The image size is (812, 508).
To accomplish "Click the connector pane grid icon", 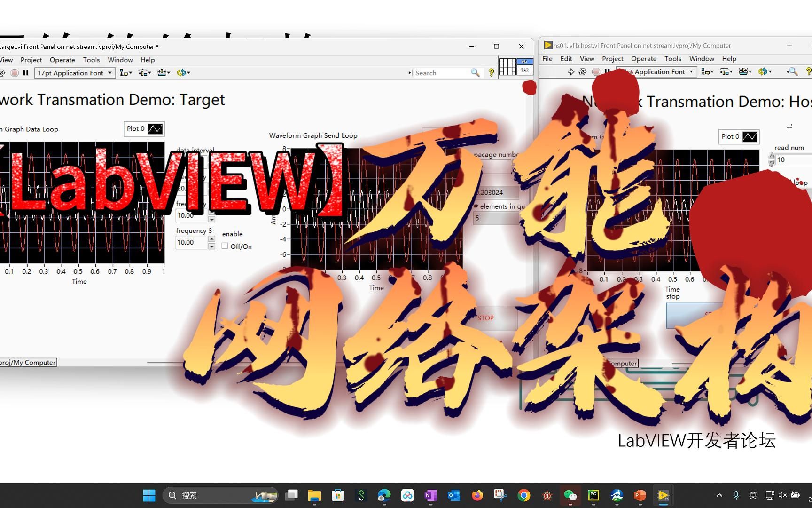I will coord(507,67).
